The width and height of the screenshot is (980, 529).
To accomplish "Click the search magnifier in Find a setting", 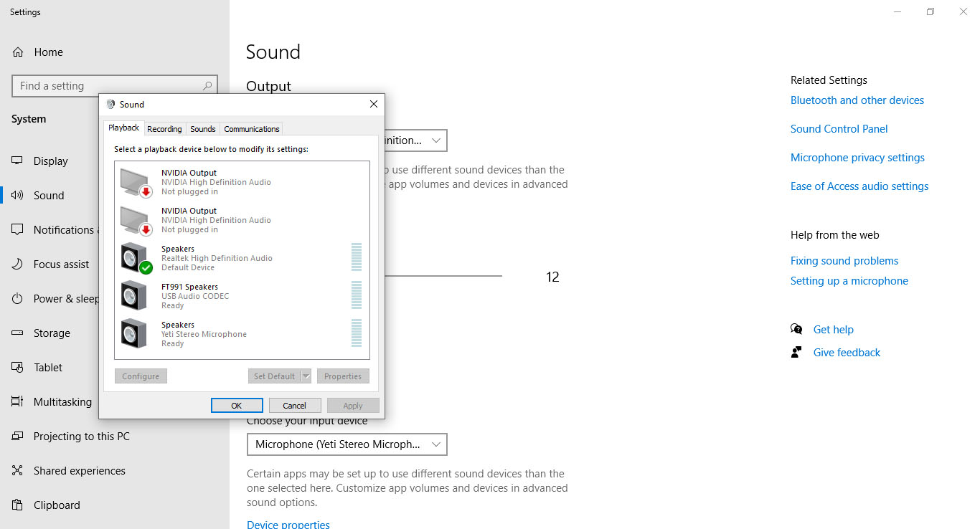I will click(207, 86).
